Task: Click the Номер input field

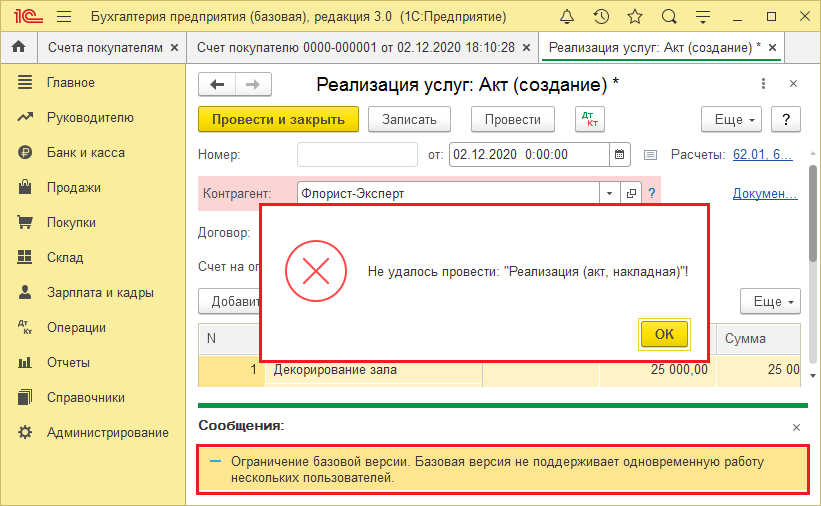Action: coord(357,155)
